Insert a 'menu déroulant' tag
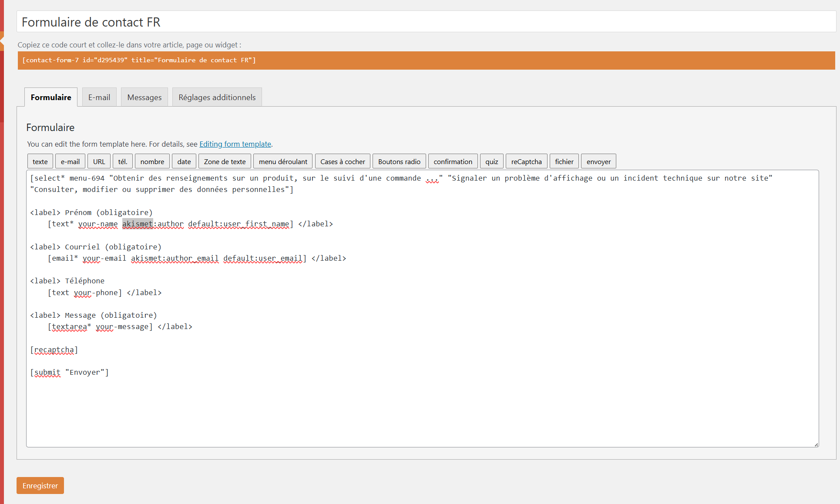Viewport: 840px width, 504px height. [283, 161]
